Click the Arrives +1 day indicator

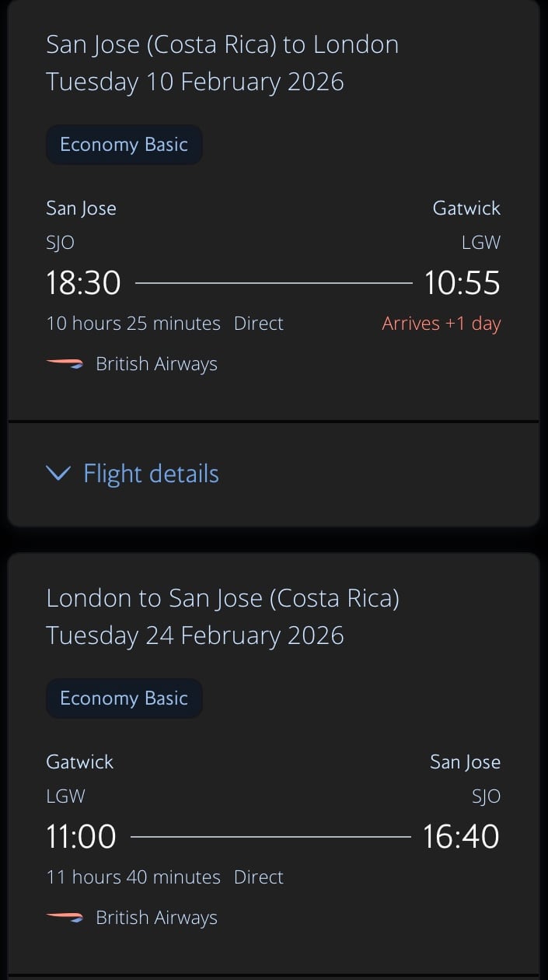[441, 323]
